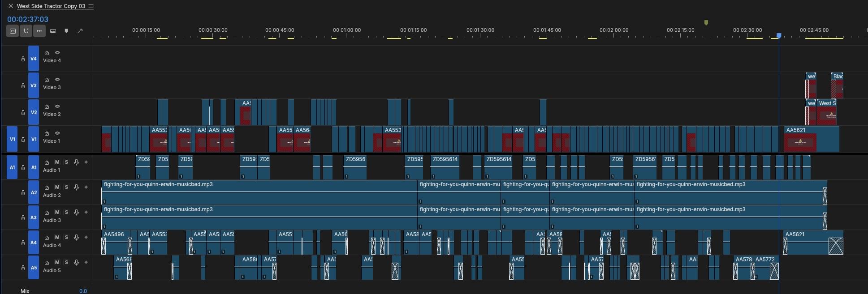The image size is (868, 294).
Task: Select the AA5496 audio clip on Audio 4
Action: [x=117, y=243]
